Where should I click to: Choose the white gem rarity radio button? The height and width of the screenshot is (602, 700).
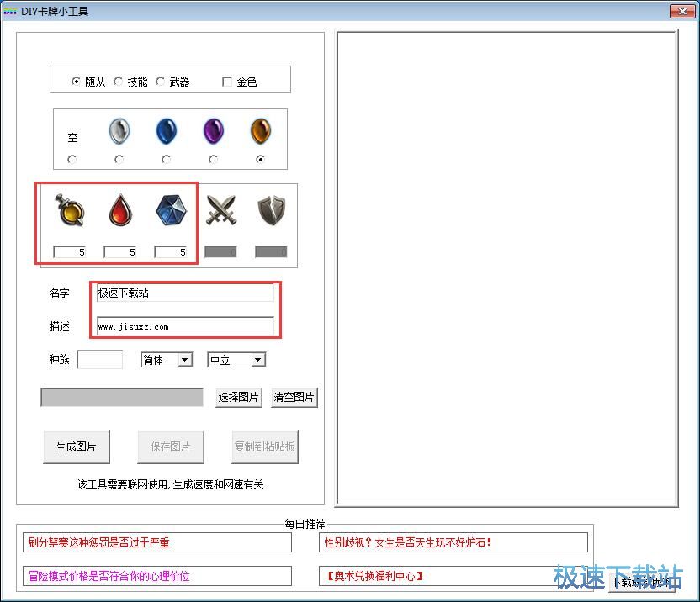click(119, 159)
